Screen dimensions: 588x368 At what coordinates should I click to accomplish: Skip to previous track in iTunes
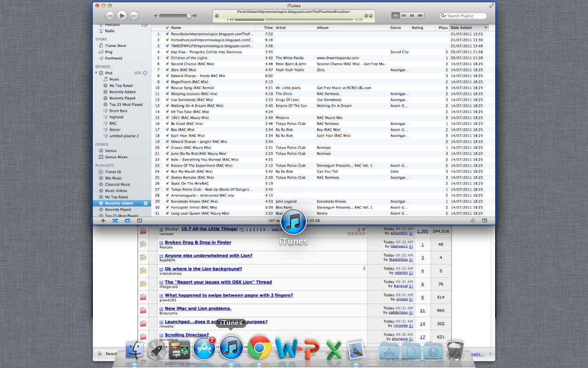tap(110, 16)
